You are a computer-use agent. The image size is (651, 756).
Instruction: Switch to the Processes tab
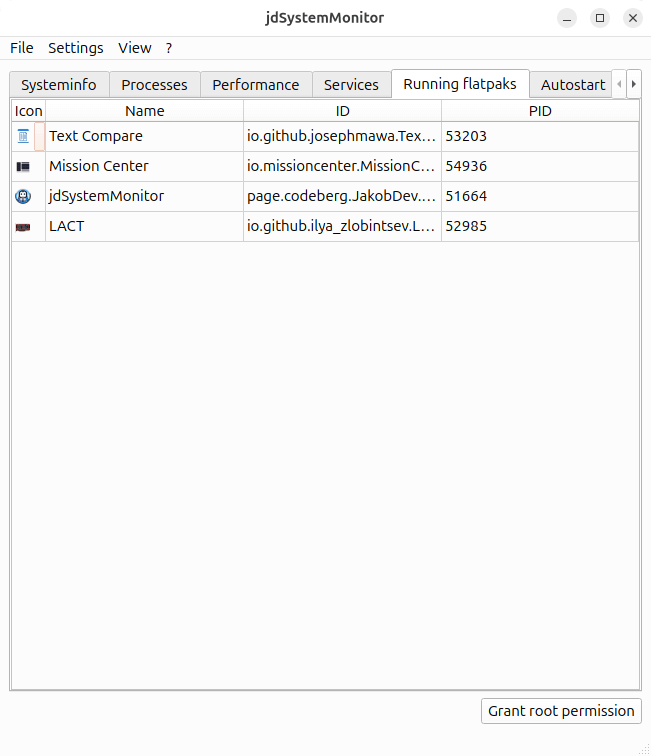pos(154,85)
